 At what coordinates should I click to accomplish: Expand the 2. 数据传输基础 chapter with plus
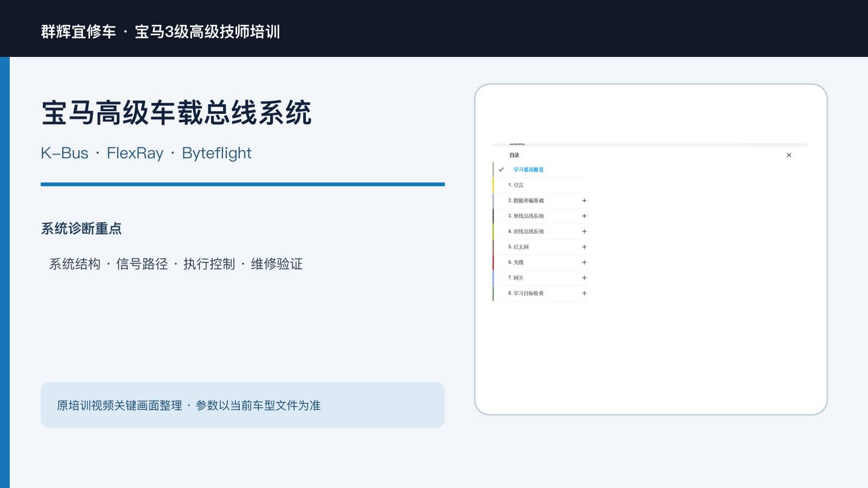[x=584, y=201]
